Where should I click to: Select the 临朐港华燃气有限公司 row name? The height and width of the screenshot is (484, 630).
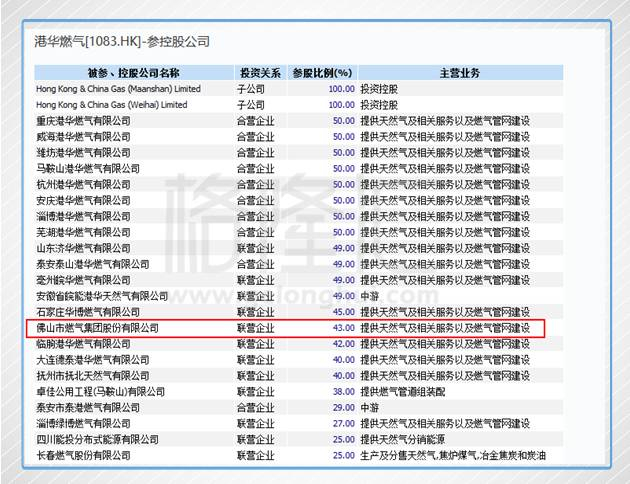coord(83,344)
